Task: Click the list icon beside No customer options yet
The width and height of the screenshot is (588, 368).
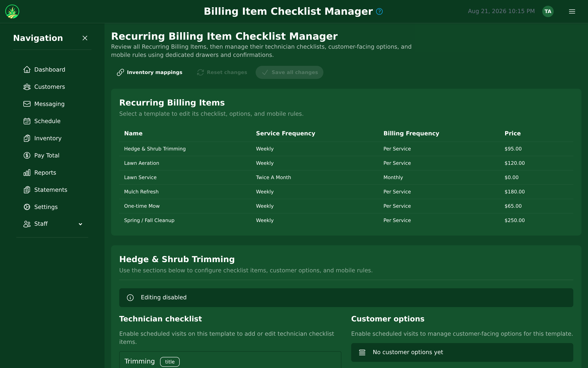Action: tap(362, 352)
